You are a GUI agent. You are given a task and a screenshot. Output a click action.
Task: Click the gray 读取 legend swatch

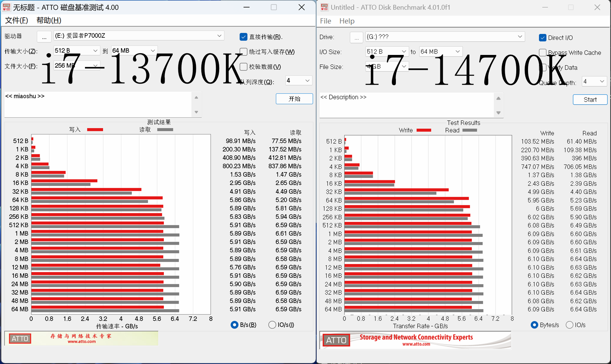tap(165, 130)
